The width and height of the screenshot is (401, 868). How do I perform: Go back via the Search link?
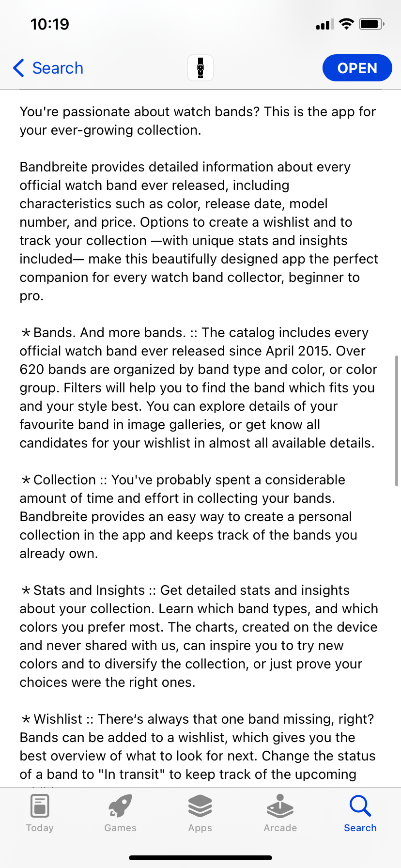(x=58, y=68)
